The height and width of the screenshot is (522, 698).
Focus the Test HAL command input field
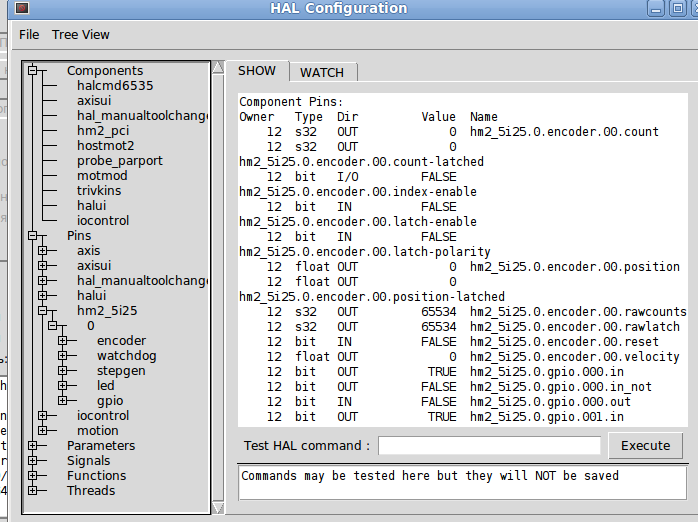489,445
